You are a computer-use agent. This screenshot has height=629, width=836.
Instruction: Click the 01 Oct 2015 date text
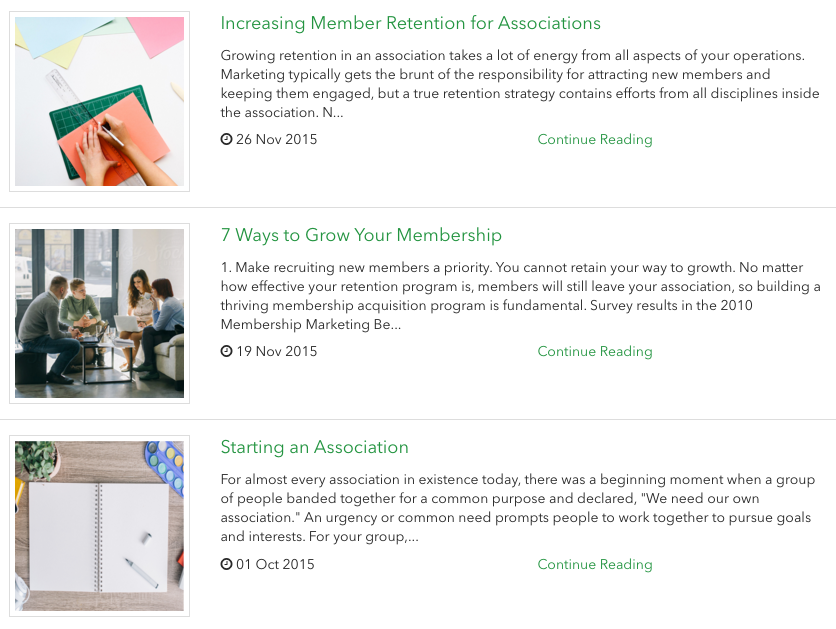[274, 565]
